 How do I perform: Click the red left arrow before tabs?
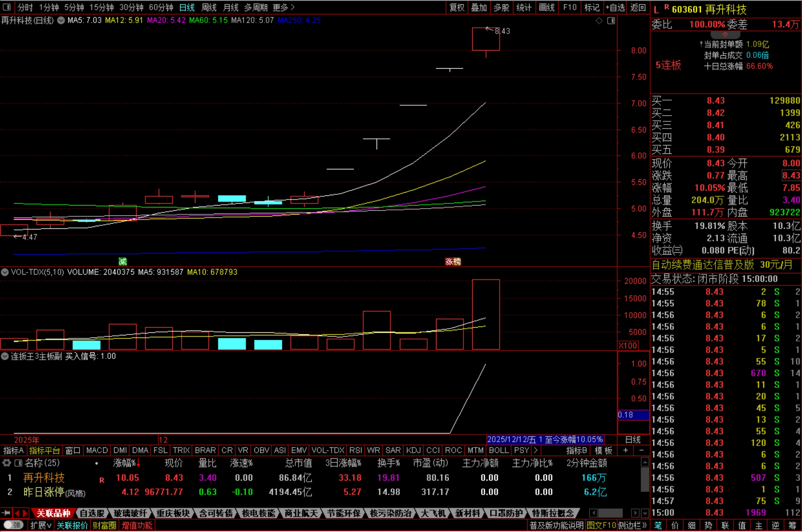tap(17, 513)
